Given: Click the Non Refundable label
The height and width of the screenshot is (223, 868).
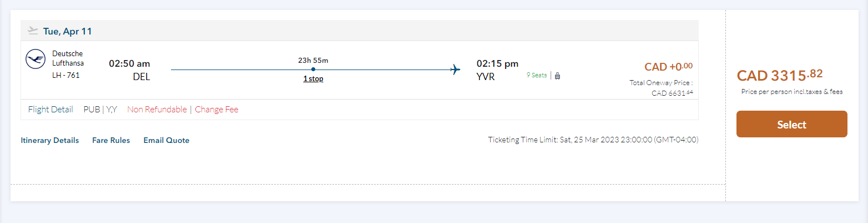Looking at the screenshot, I should [157, 110].
